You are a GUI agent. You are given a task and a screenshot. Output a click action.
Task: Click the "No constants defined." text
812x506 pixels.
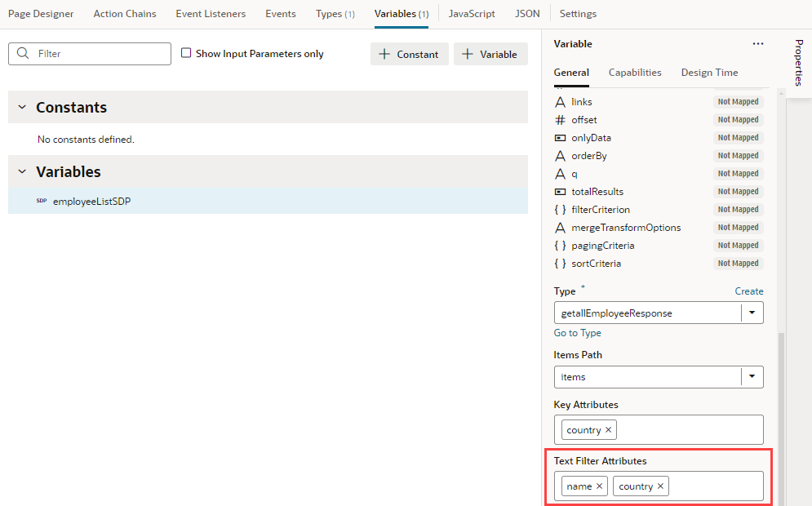[x=86, y=140]
